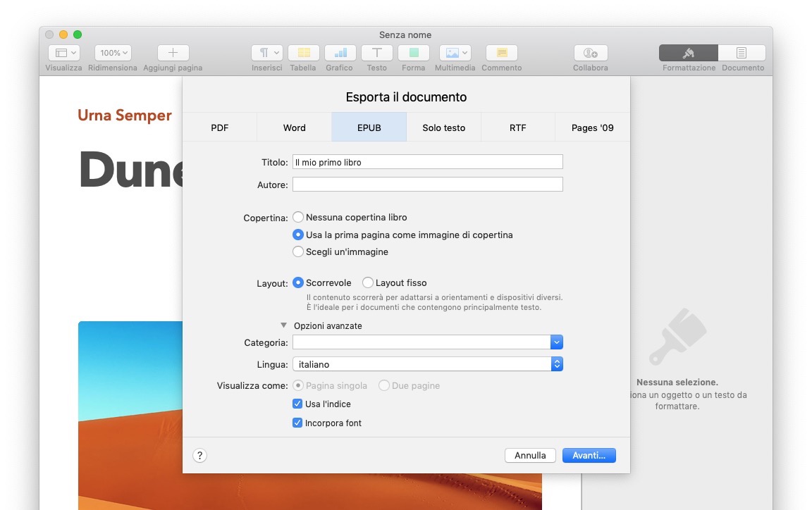Select 'Nessuna copertina libro' radio option
Viewport: 812px width, 510px height.
point(298,218)
